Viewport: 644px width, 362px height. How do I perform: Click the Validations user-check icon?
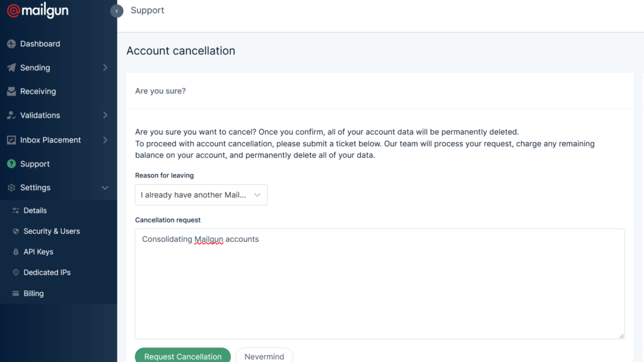coord(11,116)
